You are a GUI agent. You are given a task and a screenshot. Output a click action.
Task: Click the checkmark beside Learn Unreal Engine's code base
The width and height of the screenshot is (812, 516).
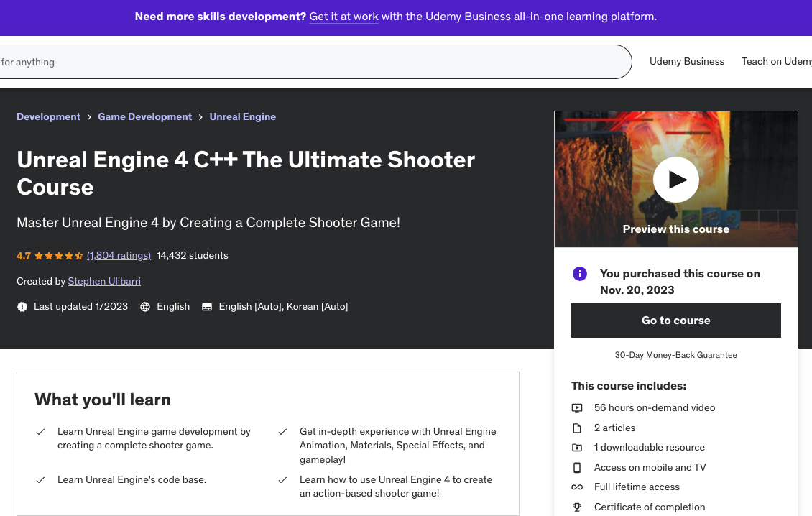40,480
